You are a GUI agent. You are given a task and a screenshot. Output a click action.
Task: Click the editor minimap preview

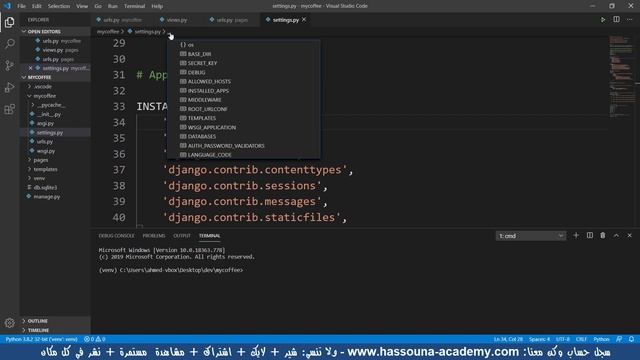(x=621, y=78)
